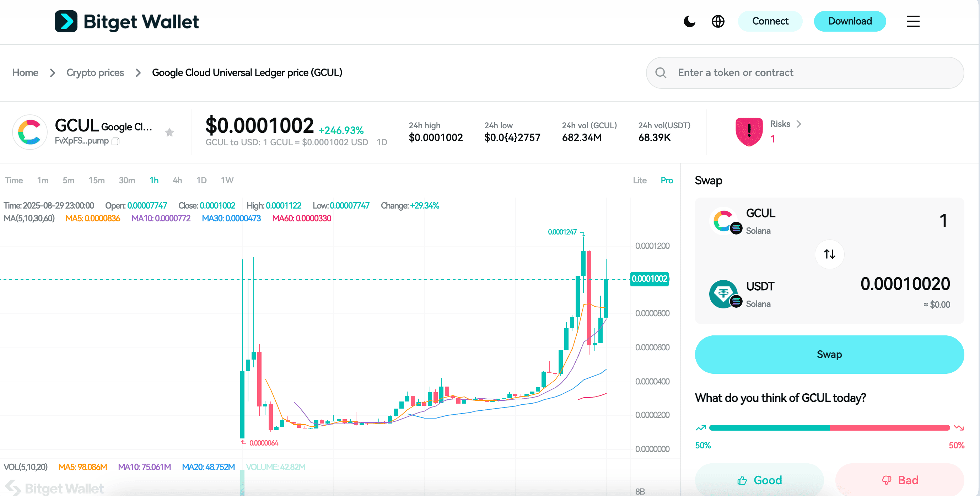Click the VOL(5,10,20) indicator label
Screen dimensions: 980x496
pos(26,467)
